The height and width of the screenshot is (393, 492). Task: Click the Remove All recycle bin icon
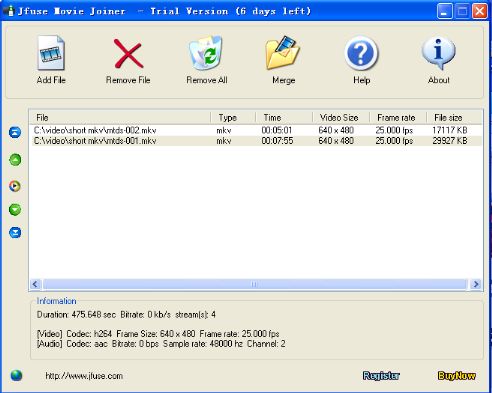click(206, 53)
